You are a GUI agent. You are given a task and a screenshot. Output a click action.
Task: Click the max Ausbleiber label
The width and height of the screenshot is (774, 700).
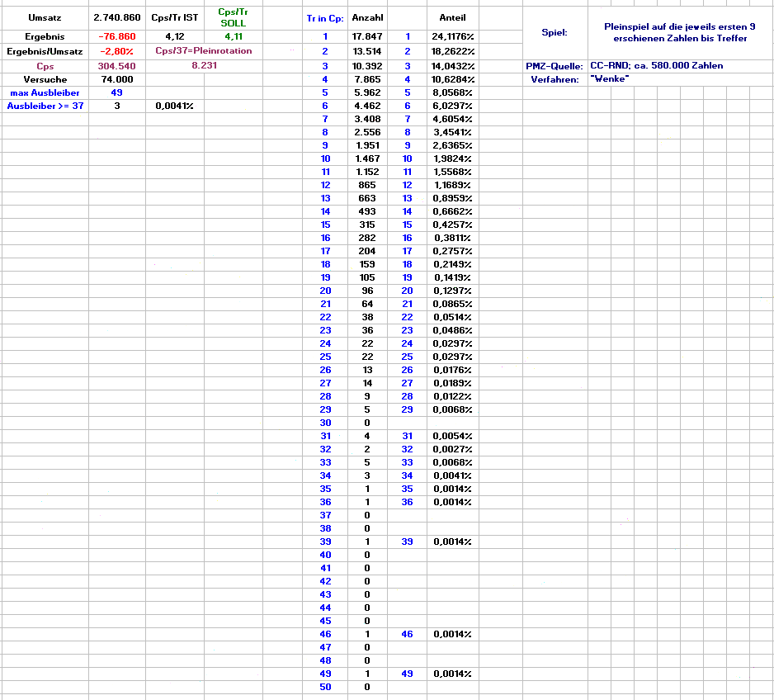[x=45, y=92]
